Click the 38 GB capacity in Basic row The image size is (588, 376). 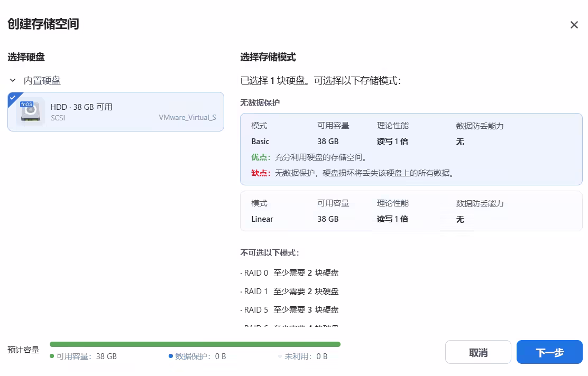click(328, 142)
